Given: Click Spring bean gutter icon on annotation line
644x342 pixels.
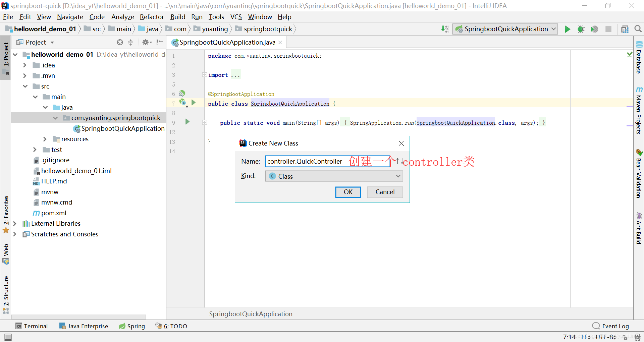Looking at the screenshot, I should pos(182,94).
